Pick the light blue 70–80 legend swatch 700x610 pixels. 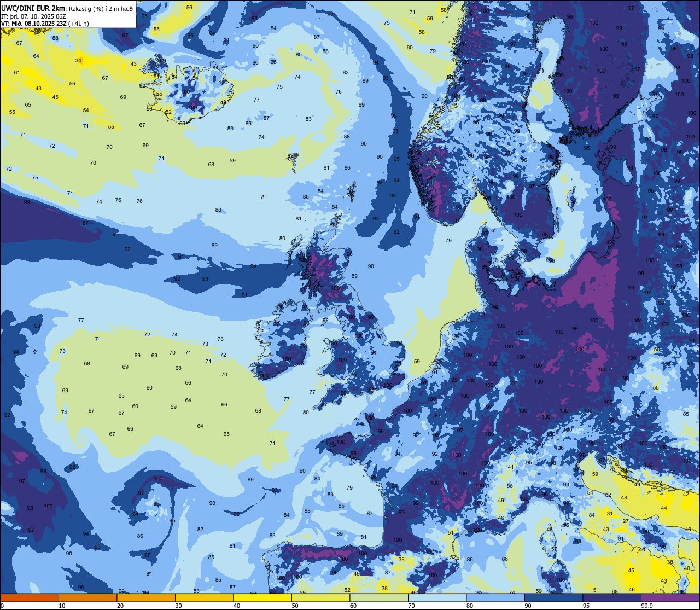coord(437,597)
